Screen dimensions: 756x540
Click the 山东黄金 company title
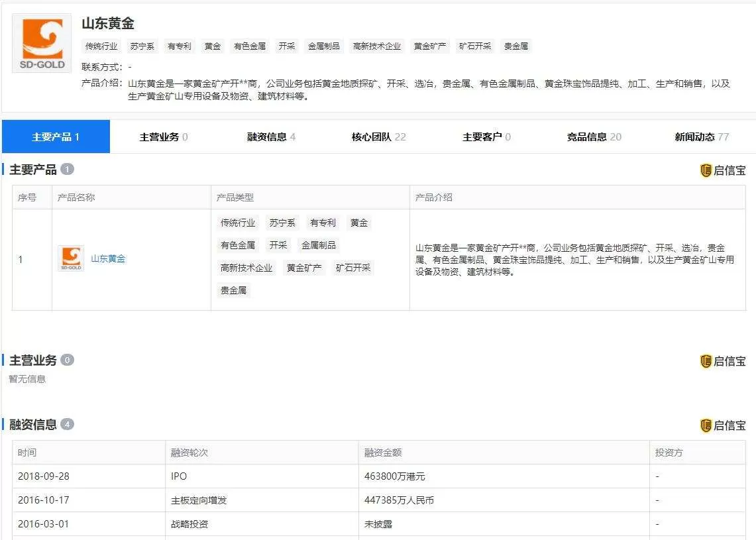tap(107, 23)
